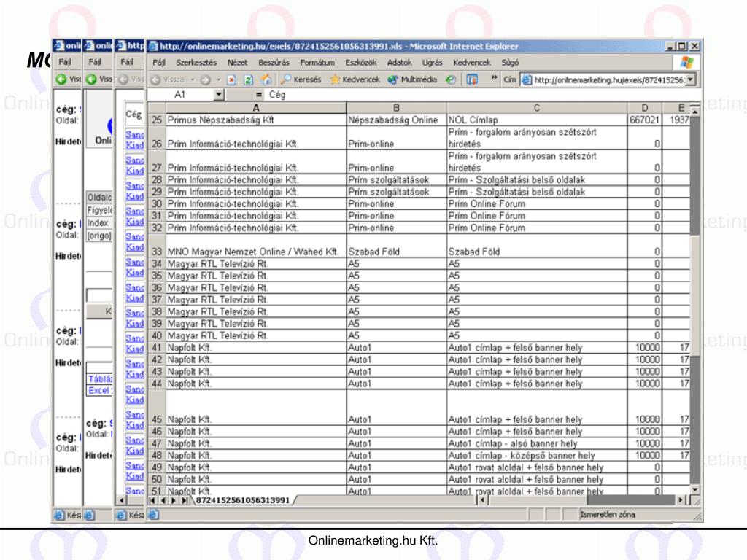
Task: Click first sheet navigation arrow
Action: click(x=152, y=500)
